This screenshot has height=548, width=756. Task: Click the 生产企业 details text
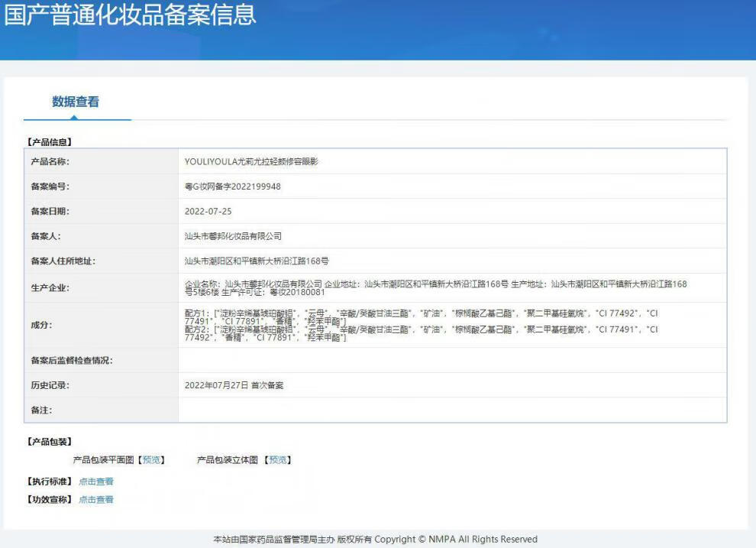435,287
